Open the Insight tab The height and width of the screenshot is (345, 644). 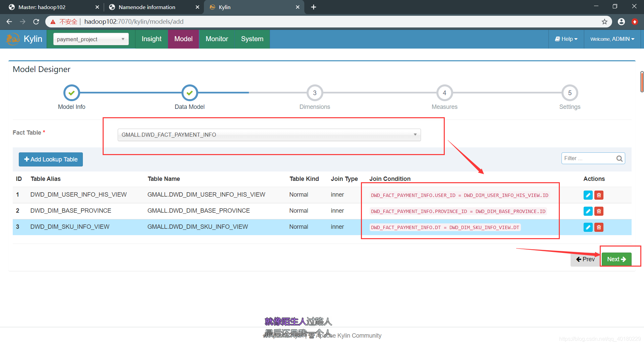tap(152, 39)
